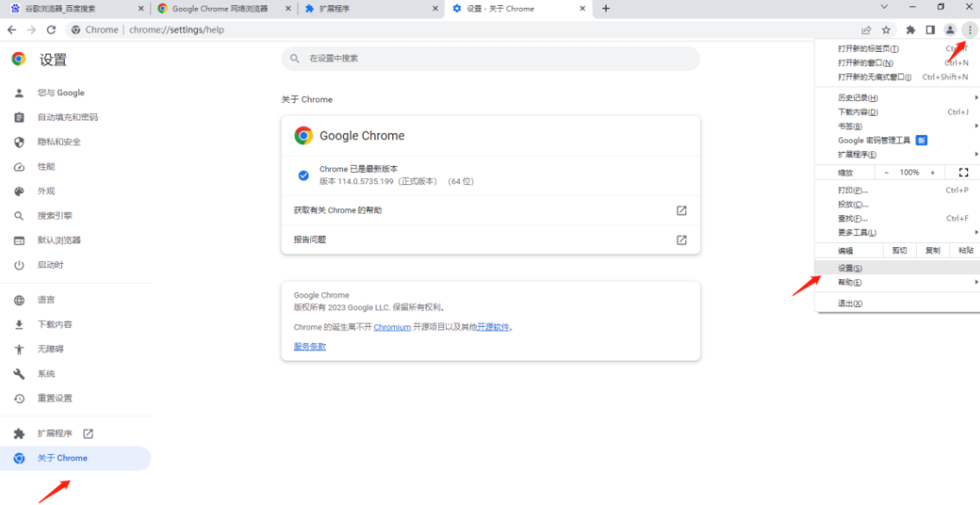Click the address bar URL chrome://settings/help

[176, 30]
